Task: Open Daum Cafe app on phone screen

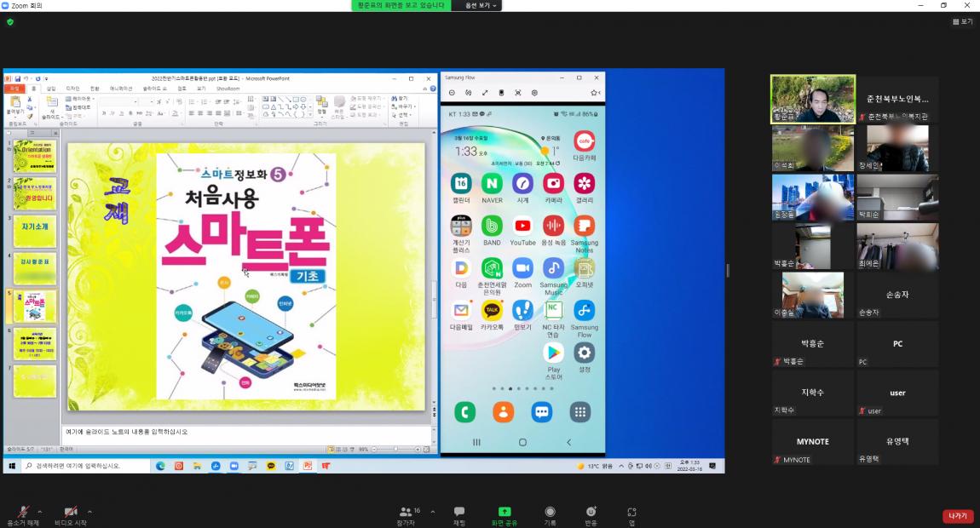Action: pos(584,146)
